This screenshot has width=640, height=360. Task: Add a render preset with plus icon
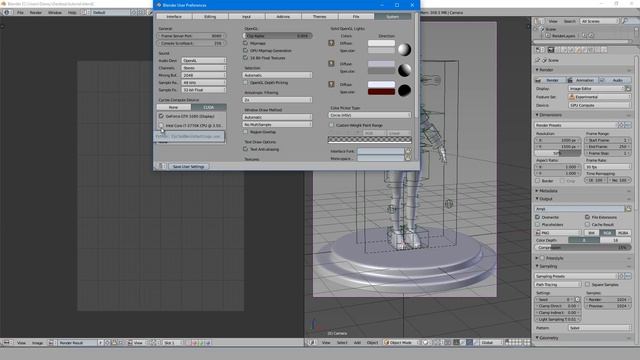point(621,125)
